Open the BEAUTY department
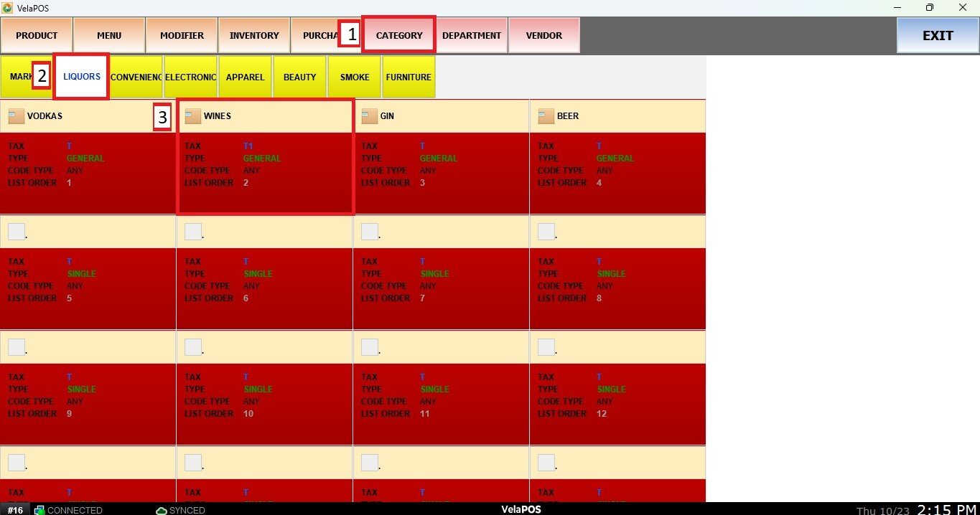The image size is (980, 515). coord(300,77)
